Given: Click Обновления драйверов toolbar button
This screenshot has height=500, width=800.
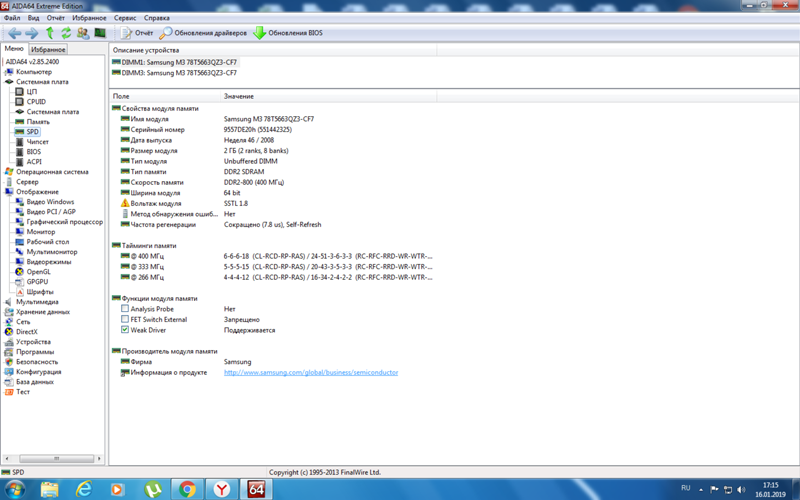Looking at the screenshot, I should 203,33.
